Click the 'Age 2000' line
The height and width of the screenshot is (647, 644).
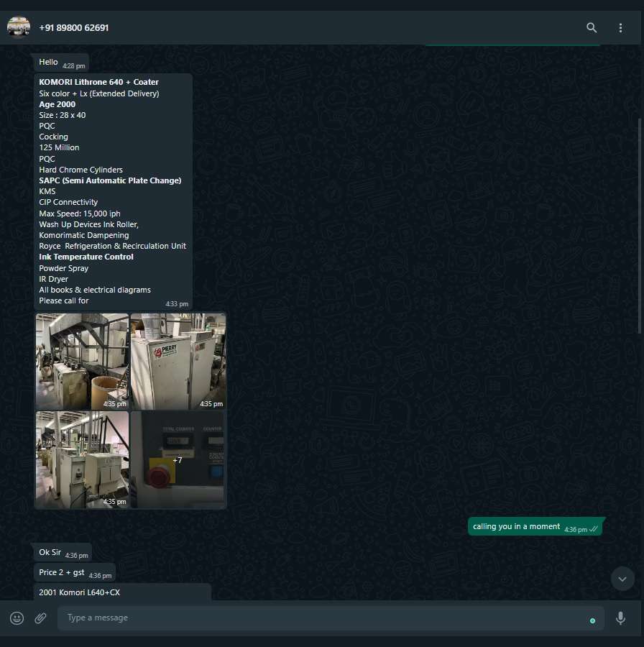click(x=57, y=104)
